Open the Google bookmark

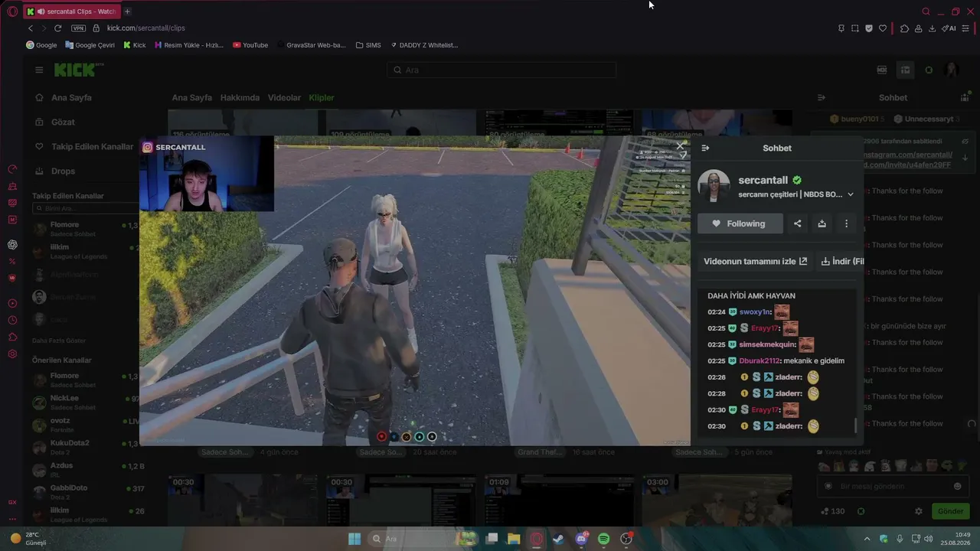[x=41, y=45]
